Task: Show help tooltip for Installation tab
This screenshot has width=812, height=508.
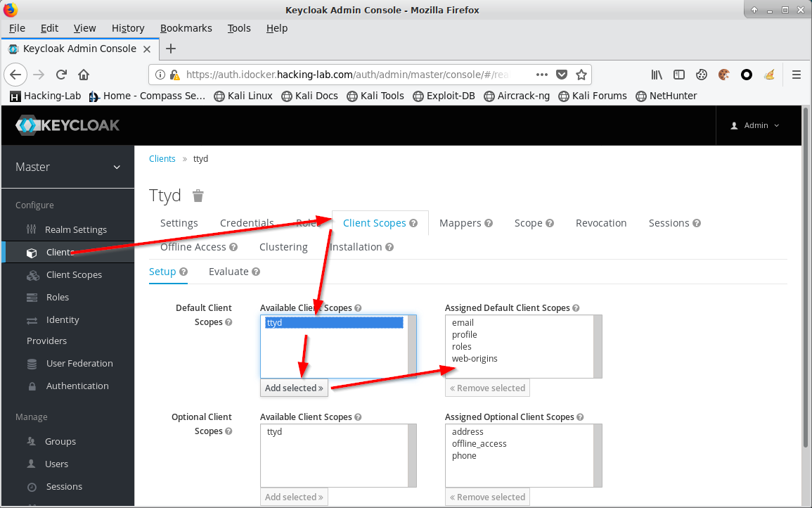Action: [389, 247]
